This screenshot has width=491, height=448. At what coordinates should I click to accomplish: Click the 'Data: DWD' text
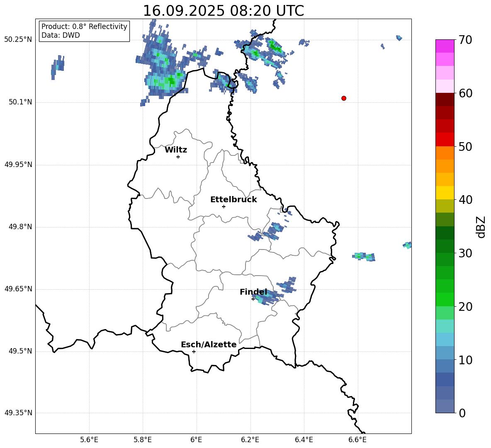tap(61, 35)
